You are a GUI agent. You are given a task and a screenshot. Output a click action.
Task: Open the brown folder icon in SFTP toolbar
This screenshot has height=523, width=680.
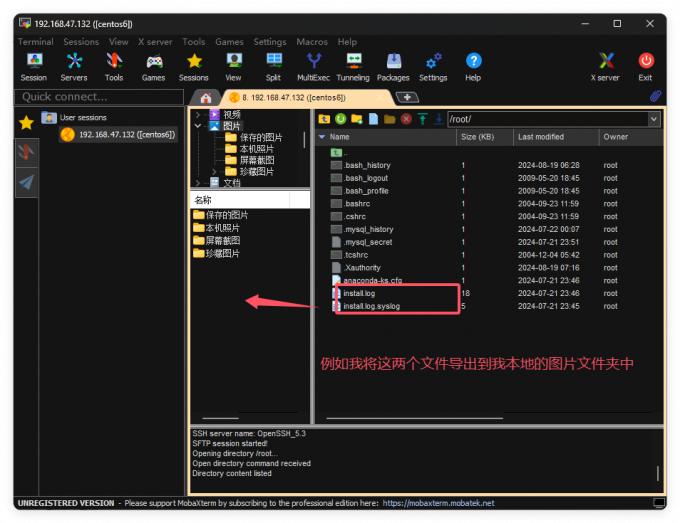point(390,119)
